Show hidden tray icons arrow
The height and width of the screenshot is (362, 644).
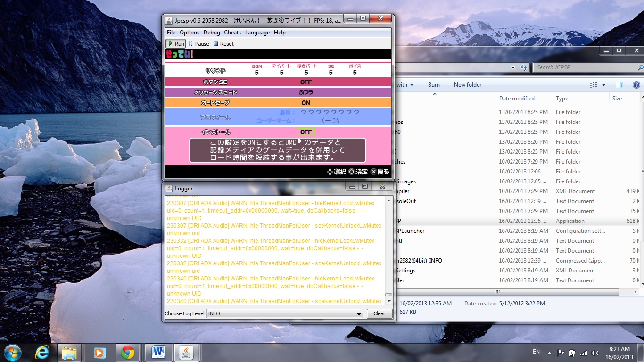(x=549, y=353)
